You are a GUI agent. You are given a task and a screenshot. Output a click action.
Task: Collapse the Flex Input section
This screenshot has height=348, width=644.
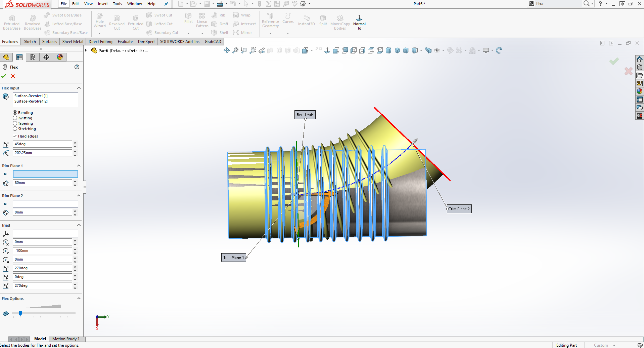(x=79, y=88)
